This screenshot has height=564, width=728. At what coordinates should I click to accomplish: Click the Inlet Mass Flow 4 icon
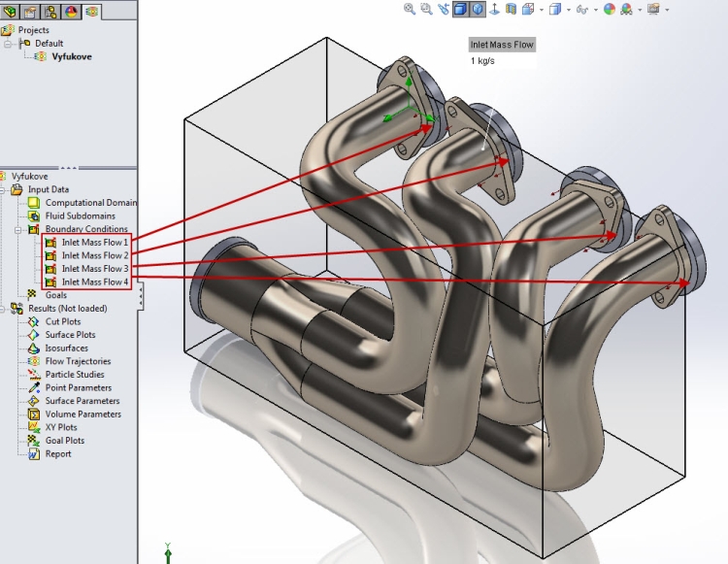(50, 282)
